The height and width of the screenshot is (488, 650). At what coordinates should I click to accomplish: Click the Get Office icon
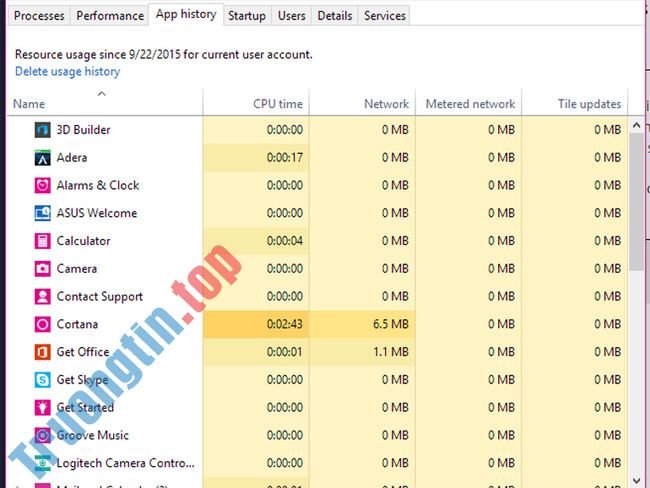pyautogui.click(x=42, y=352)
